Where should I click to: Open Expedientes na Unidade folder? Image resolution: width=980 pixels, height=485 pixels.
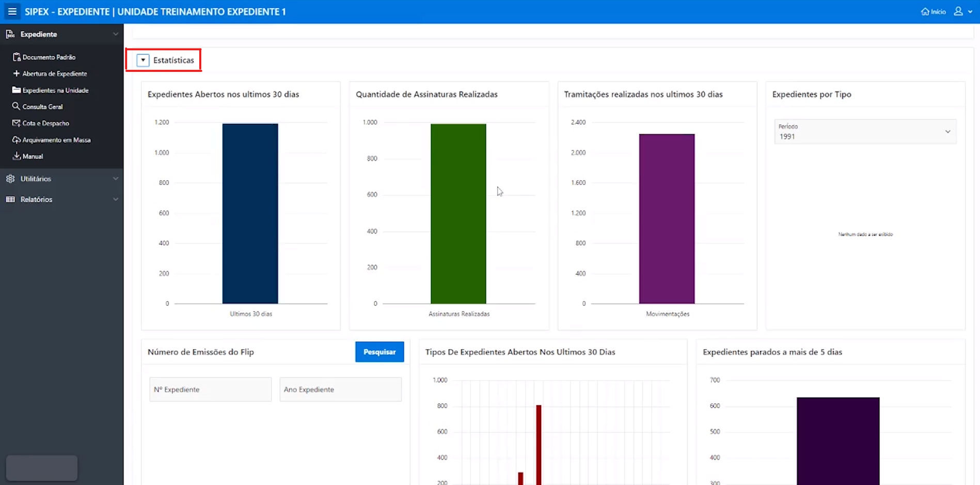coord(55,90)
